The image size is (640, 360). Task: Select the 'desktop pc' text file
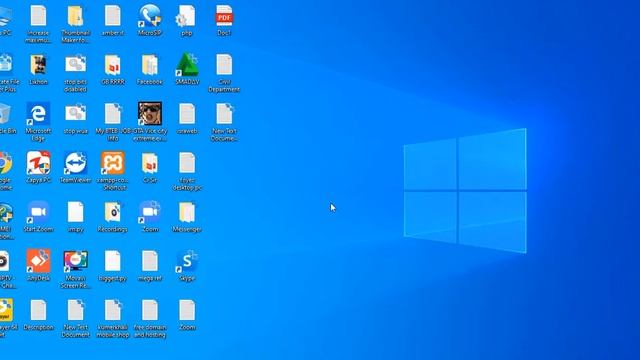[187, 171]
